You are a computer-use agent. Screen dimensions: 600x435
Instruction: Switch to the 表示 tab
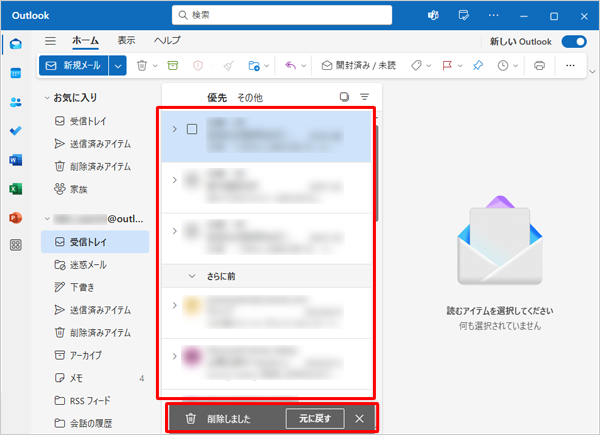coord(126,40)
